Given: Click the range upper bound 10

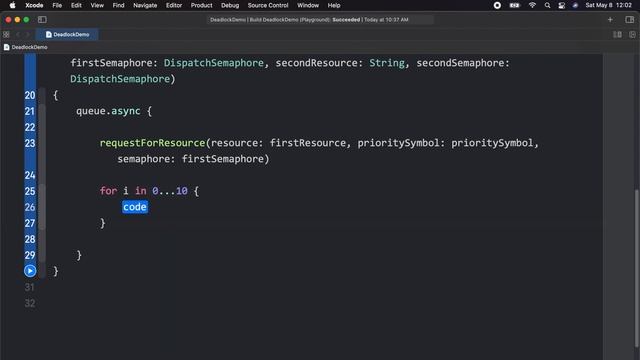Looking at the screenshot, I should point(182,191).
